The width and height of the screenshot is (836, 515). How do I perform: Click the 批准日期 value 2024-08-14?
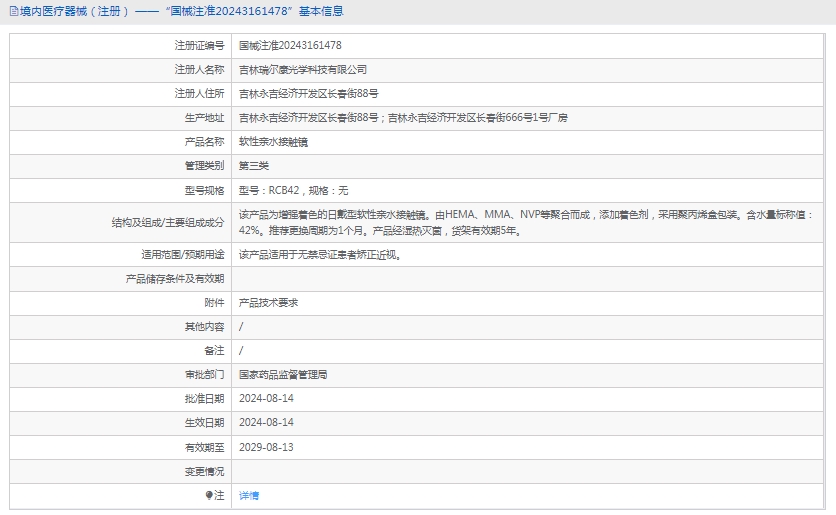pos(266,398)
